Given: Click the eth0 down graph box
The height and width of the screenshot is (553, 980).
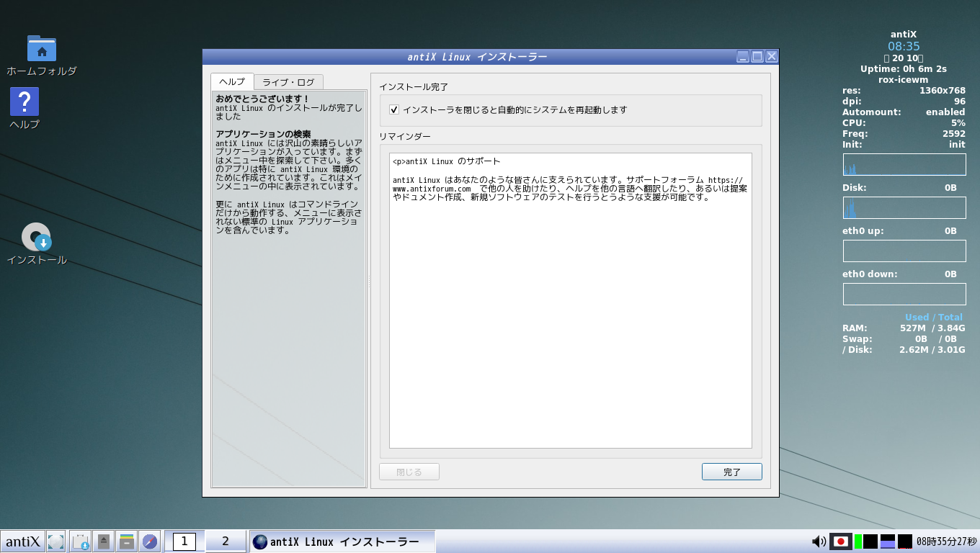Looking at the screenshot, I should click(x=904, y=294).
